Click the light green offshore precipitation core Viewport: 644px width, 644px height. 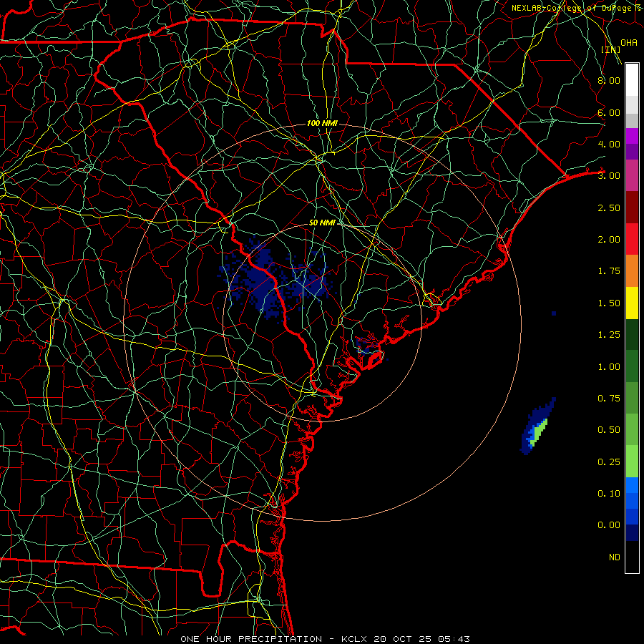[540, 431]
